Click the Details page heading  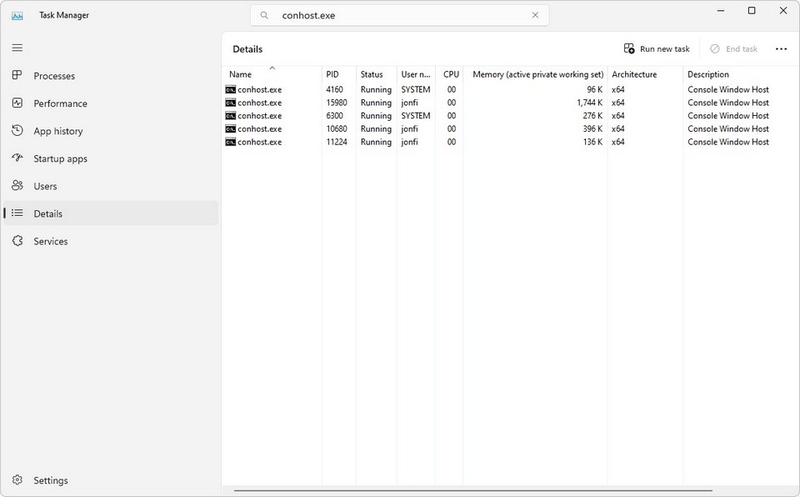[247, 49]
